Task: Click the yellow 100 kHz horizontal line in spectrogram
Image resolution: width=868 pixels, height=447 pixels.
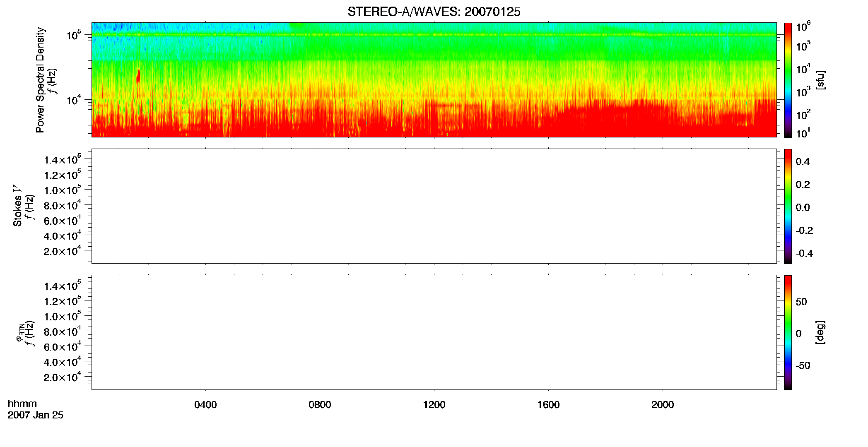Action: pyautogui.click(x=434, y=35)
